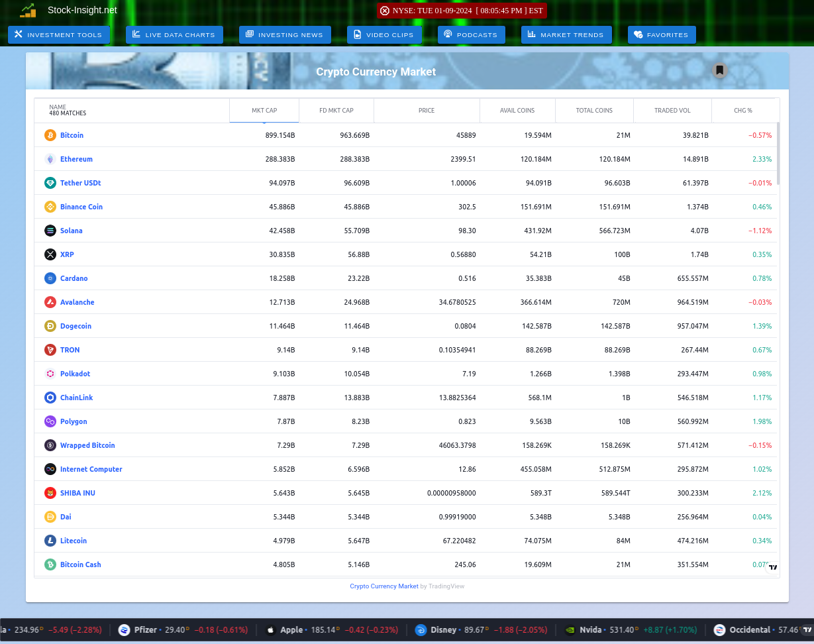Click Solana's market cap 42.458B

(x=281, y=231)
